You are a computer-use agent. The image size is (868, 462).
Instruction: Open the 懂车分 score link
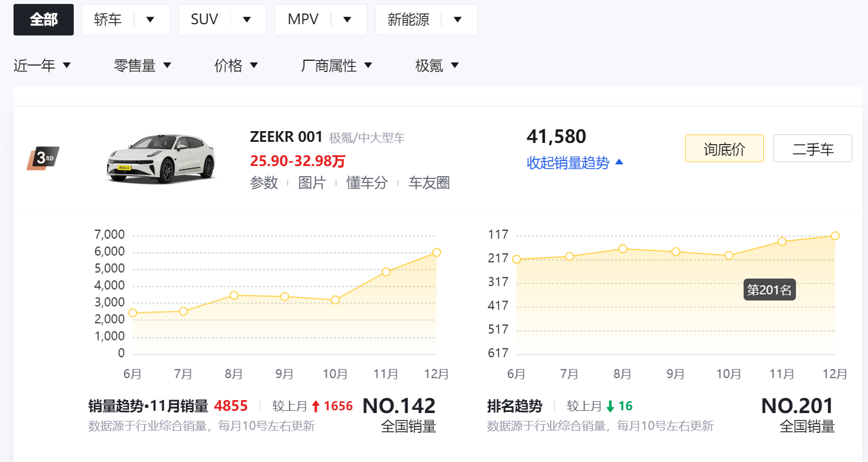point(367,183)
